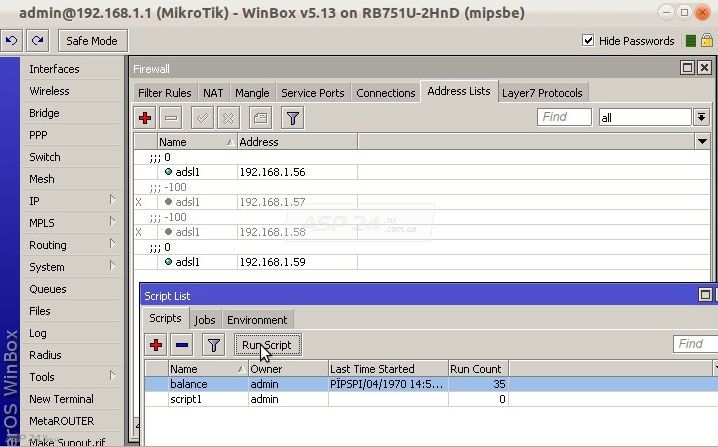Screen dimensions: 718x447
Task: Switch to the Environment tab in Script List
Action: coord(257,320)
